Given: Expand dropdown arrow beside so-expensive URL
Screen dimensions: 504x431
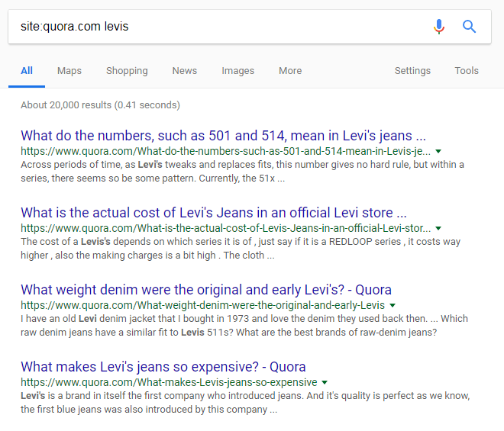Looking at the screenshot, I should [325, 382].
